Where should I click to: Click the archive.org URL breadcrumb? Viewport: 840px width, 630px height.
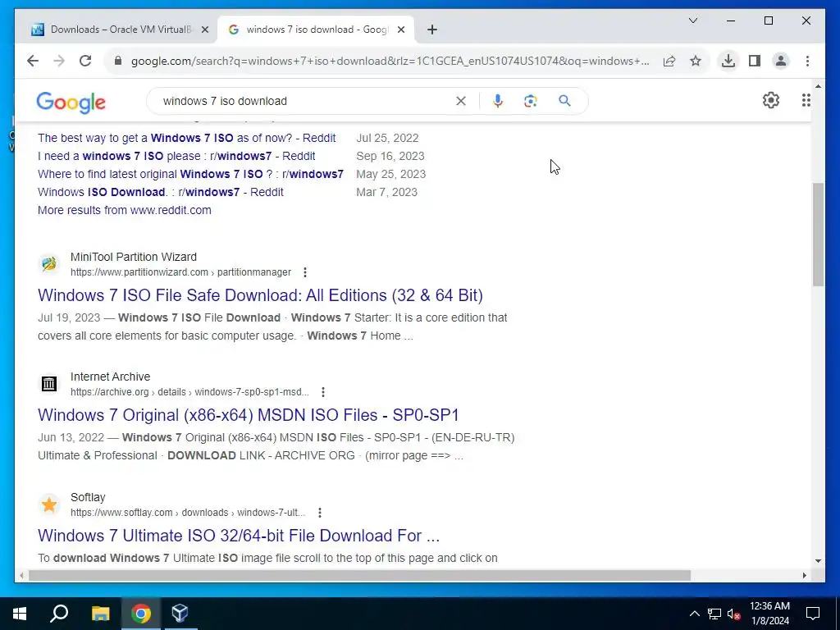coord(189,392)
